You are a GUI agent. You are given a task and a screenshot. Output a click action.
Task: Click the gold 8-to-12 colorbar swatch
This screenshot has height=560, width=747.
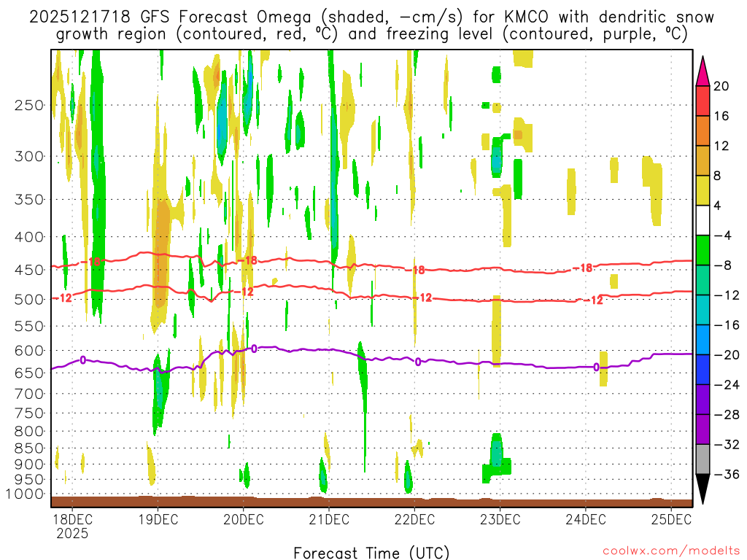[x=703, y=161]
